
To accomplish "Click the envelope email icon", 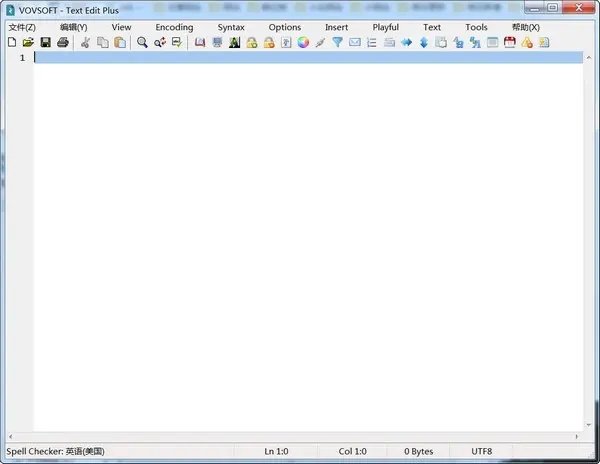I will pyautogui.click(x=354, y=43).
